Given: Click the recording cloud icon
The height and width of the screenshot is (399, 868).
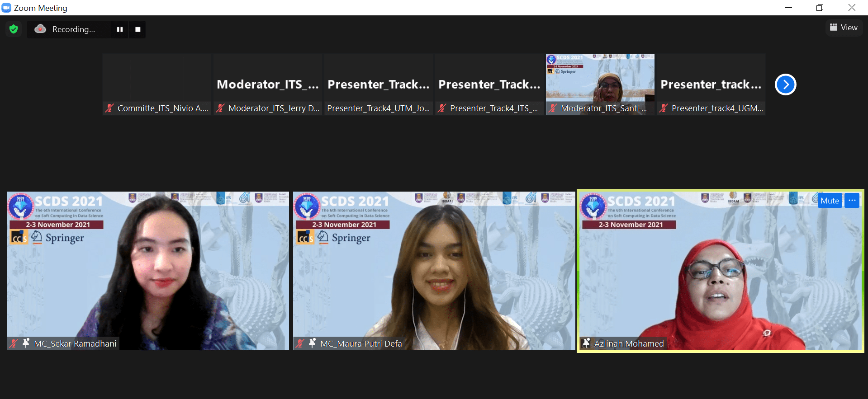Looking at the screenshot, I should pyautogui.click(x=40, y=29).
